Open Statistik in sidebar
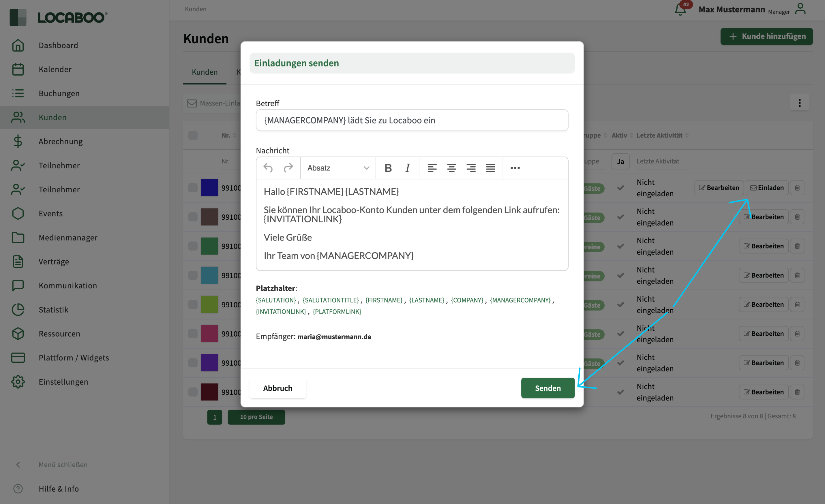 54,310
